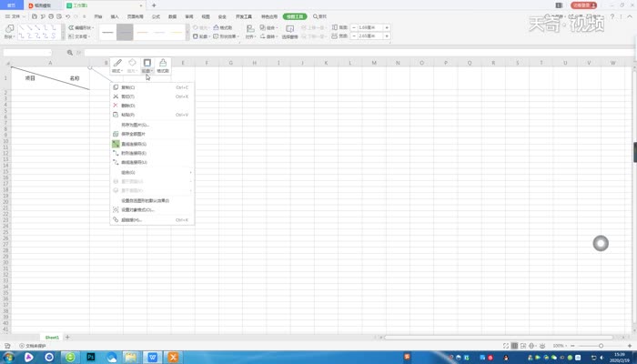Add a new document tab with plus

point(154,5)
